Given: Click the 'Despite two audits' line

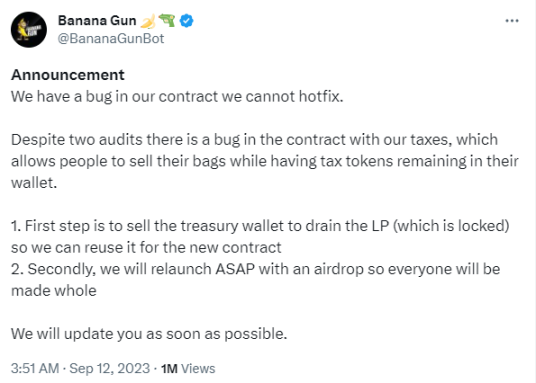Looking at the screenshot, I should (x=254, y=140).
